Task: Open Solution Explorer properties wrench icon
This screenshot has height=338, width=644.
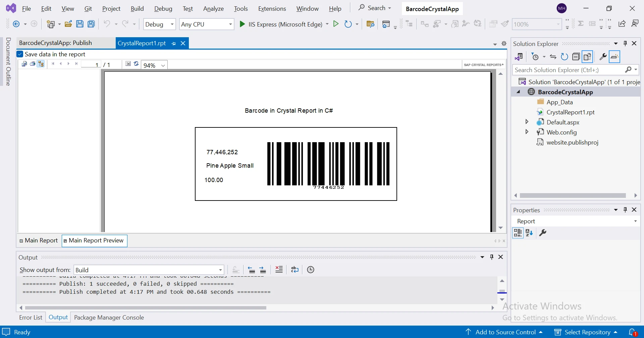Action: pos(603,57)
